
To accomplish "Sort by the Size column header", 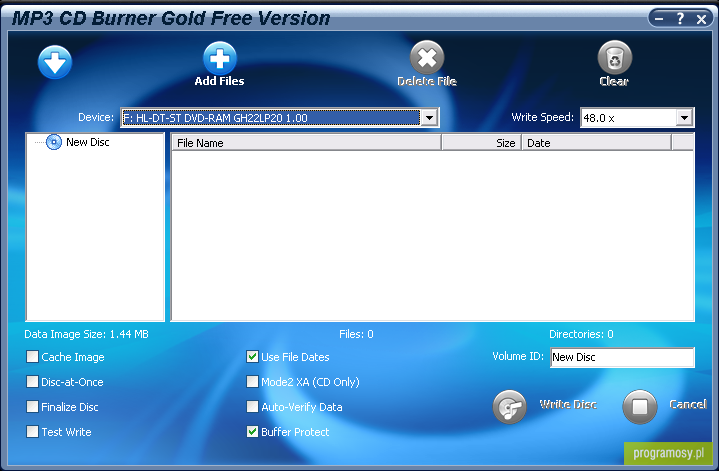I will tap(481, 143).
